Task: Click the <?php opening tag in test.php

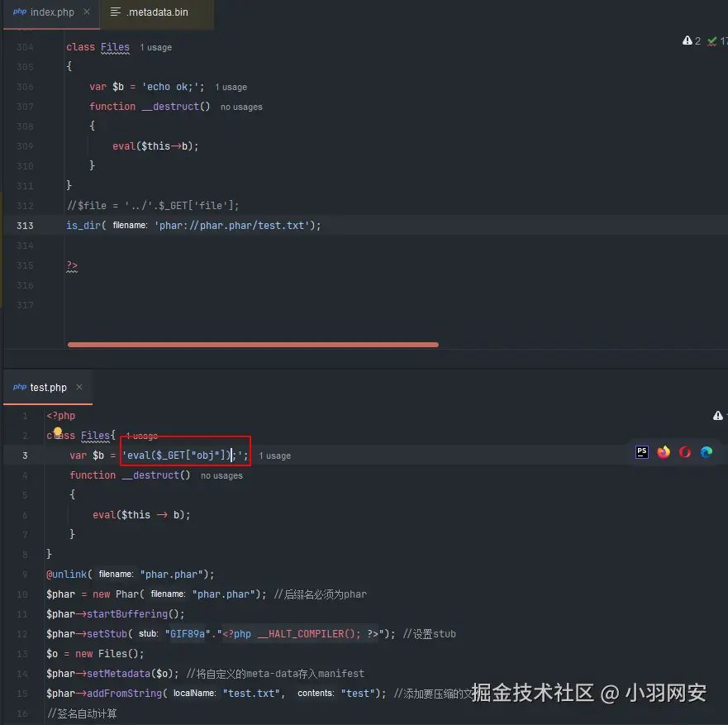Action: click(x=61, y=416)
